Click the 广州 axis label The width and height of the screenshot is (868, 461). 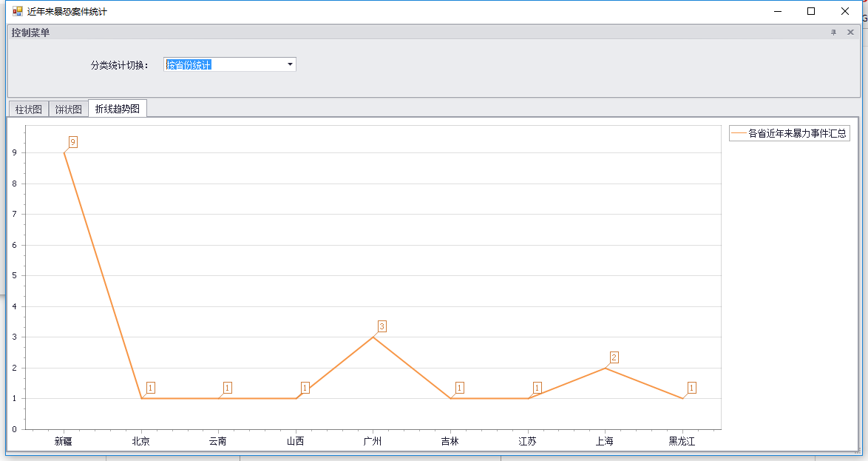click(373, 442)
